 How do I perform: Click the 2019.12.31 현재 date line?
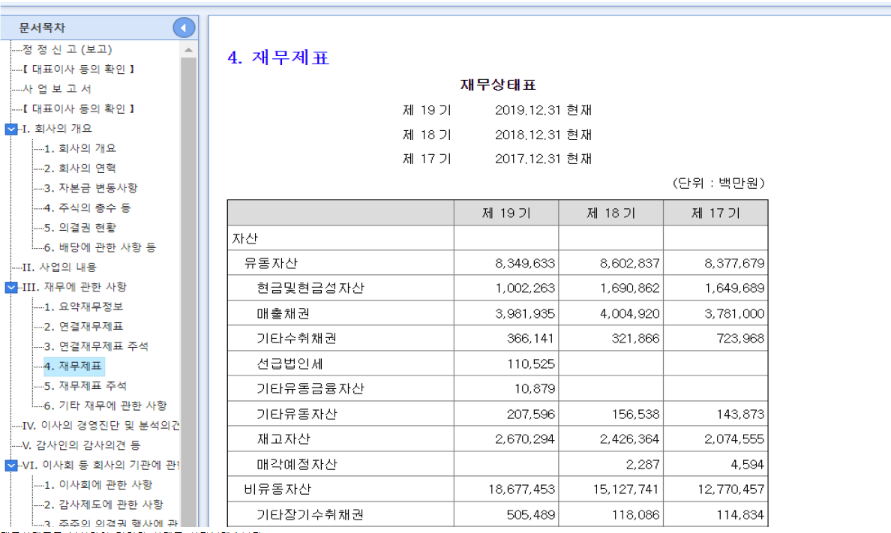(x=543, y=110)
